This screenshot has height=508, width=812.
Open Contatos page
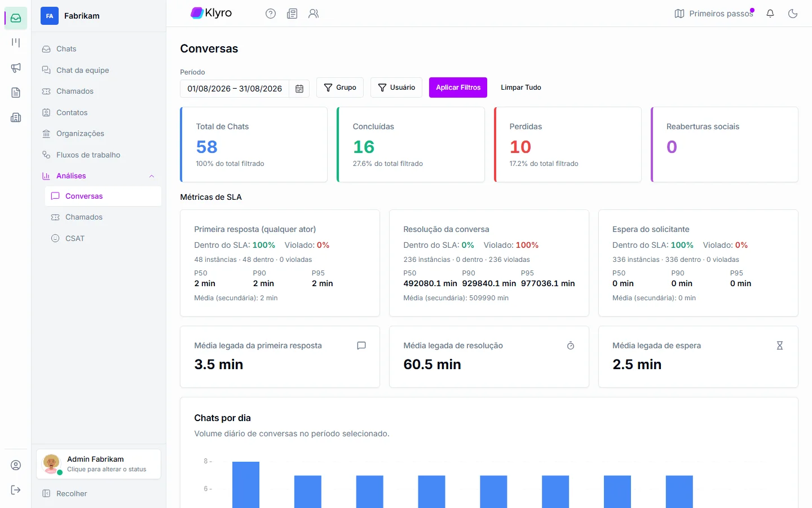(x=99, y=112)
